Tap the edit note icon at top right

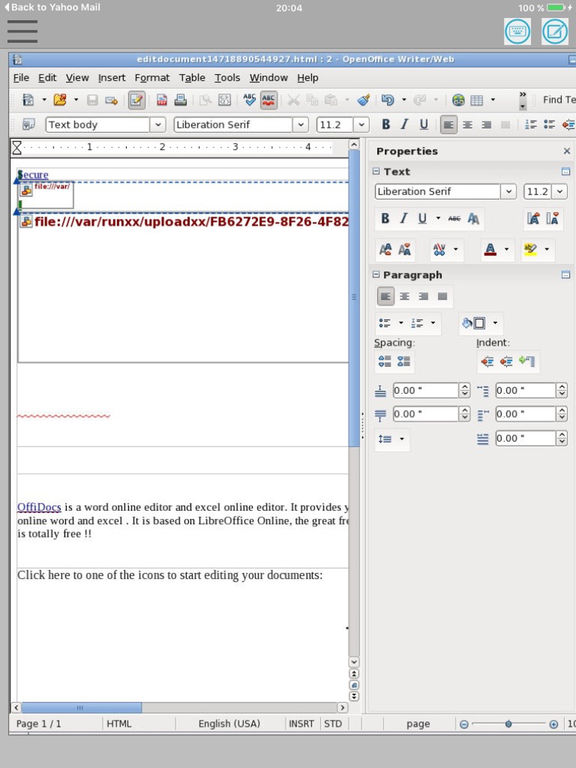[x=554, y=32]
